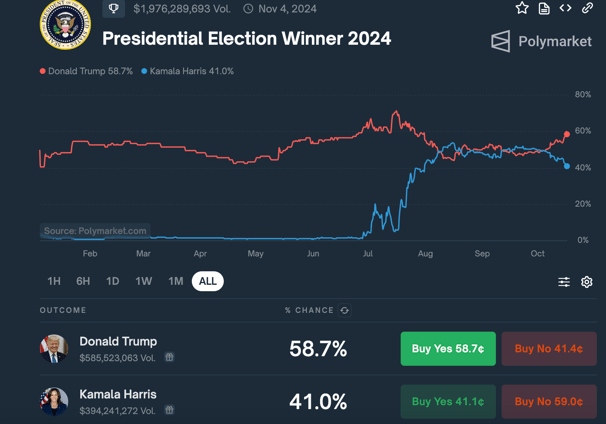The width and height of the screenshot is (606, 424).
Task: Click the red Trump endpoint on chart
Action: click(x=567, y=134)
